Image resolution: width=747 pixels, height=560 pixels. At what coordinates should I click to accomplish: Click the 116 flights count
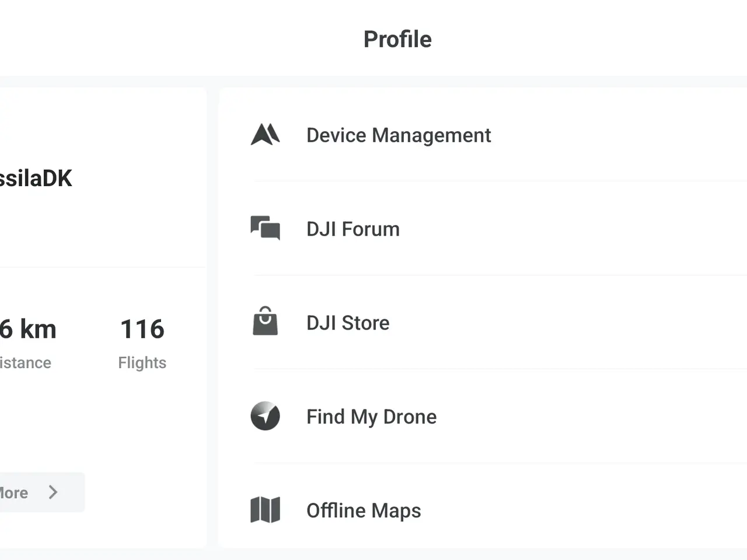pos(142,329)
